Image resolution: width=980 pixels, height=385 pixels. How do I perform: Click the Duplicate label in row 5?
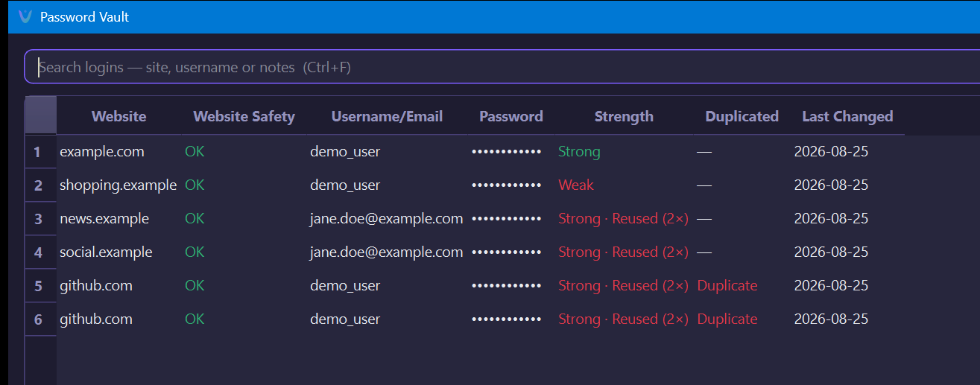coord(727,286)
